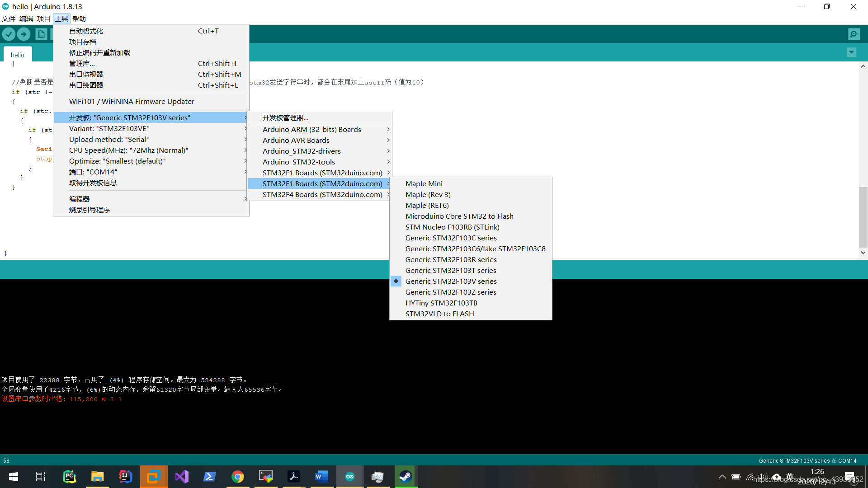Click WiFi101 / WiFiNINA Firmware Updater

point(151,101)
